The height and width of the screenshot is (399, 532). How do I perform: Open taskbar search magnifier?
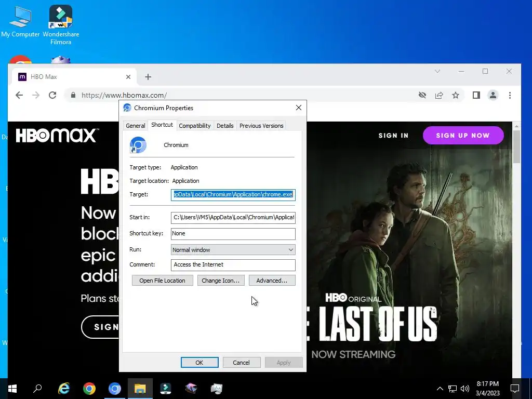point(37,389)
